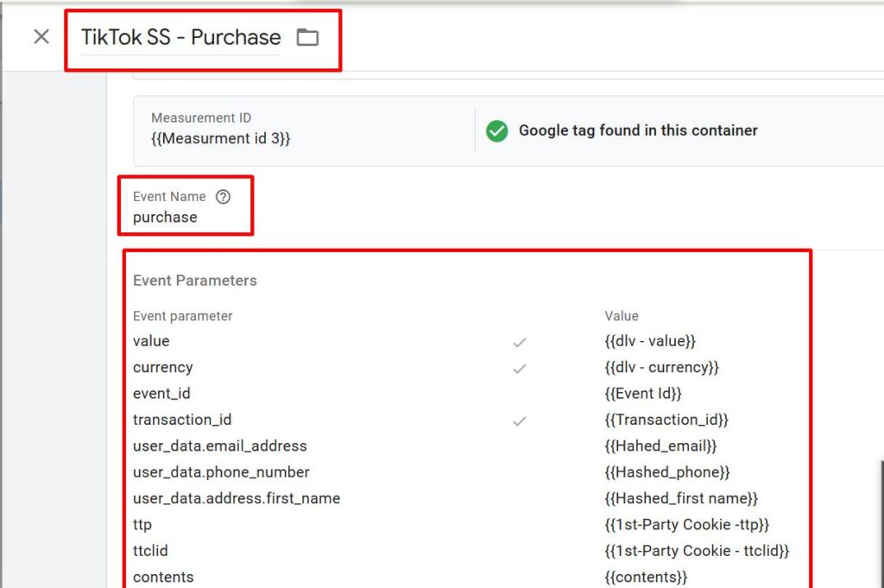Screen dimensions: 884x588
Task: Open the folder icon beside the tag name
Action: (x=308, y=37)
